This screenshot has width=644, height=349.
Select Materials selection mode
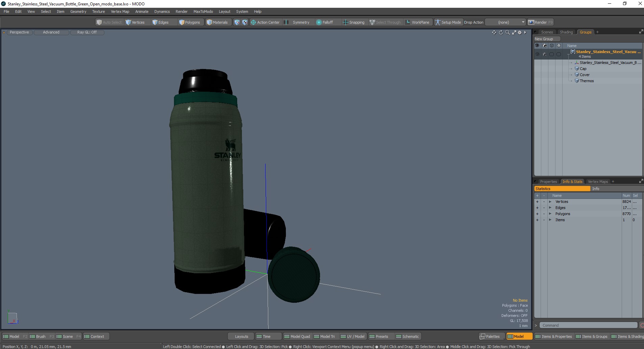pyautogui.click(x=217, y=22)
